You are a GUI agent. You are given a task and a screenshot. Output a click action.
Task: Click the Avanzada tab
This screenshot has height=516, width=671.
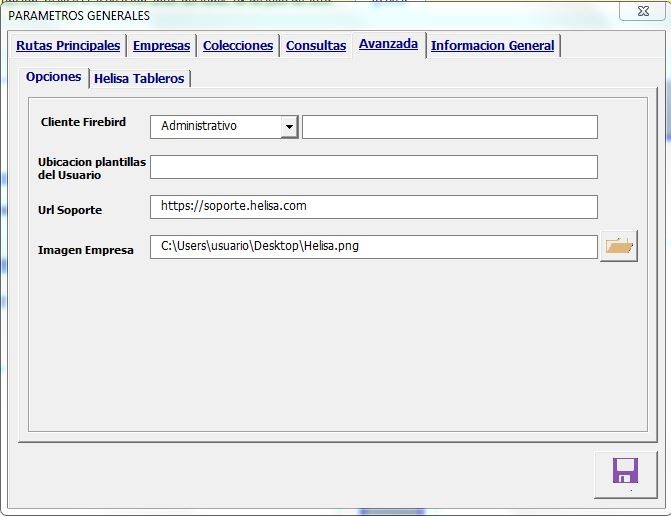coord(388,45)
